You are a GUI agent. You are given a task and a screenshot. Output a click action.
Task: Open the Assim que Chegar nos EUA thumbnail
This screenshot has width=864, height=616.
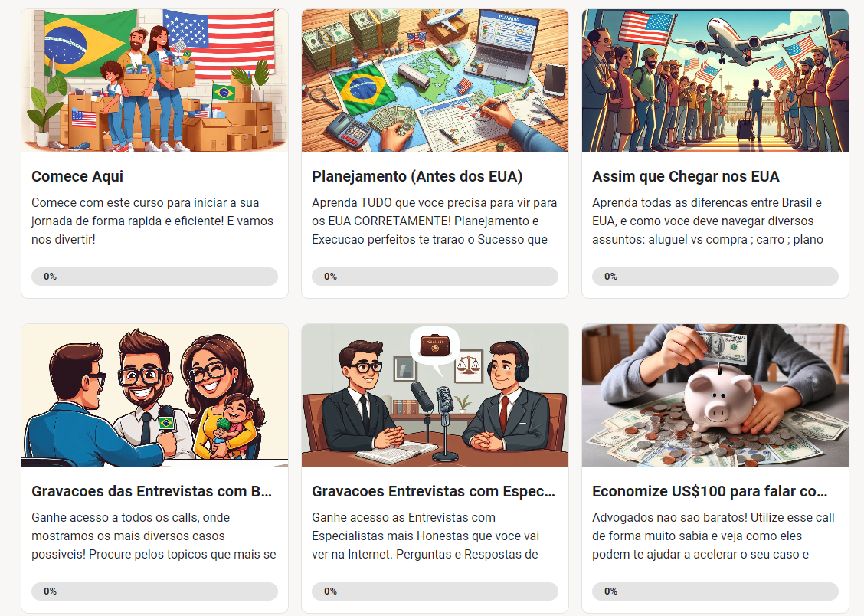pos(715,80)
